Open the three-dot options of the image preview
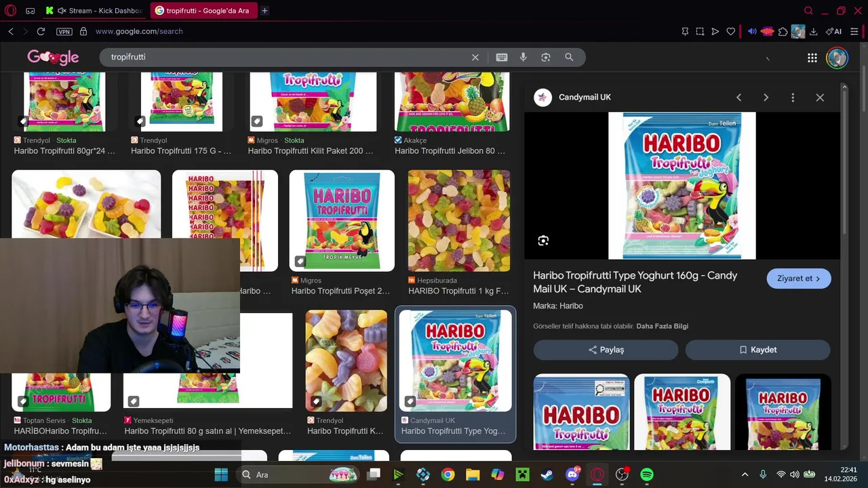Image resolution: width=868 pixels, height=488 pixels. pyautogui.click(x=793, y=98)
